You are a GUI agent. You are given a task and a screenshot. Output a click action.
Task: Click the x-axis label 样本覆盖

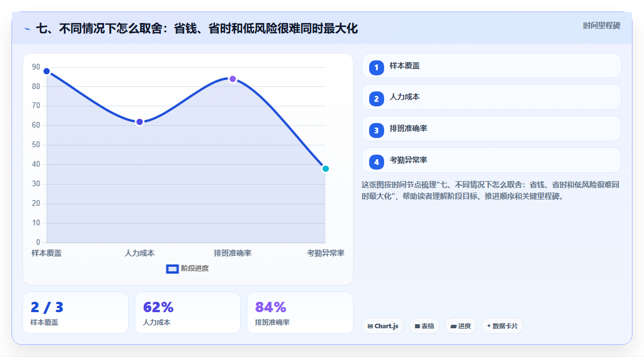[x=47, y=253]
